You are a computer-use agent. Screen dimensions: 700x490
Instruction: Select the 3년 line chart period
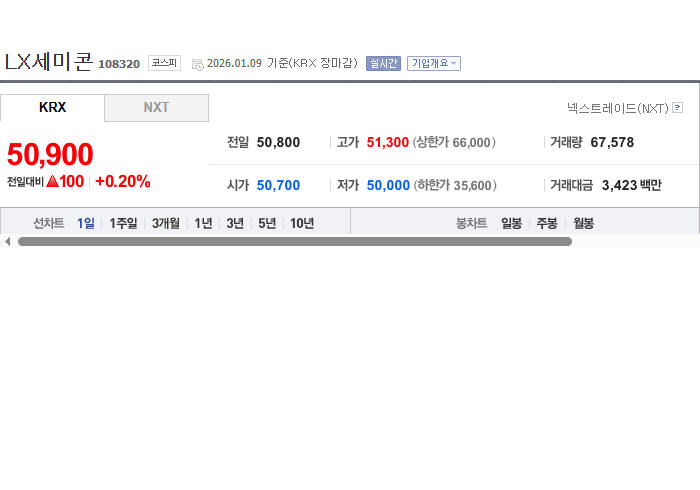pos(235,223)
